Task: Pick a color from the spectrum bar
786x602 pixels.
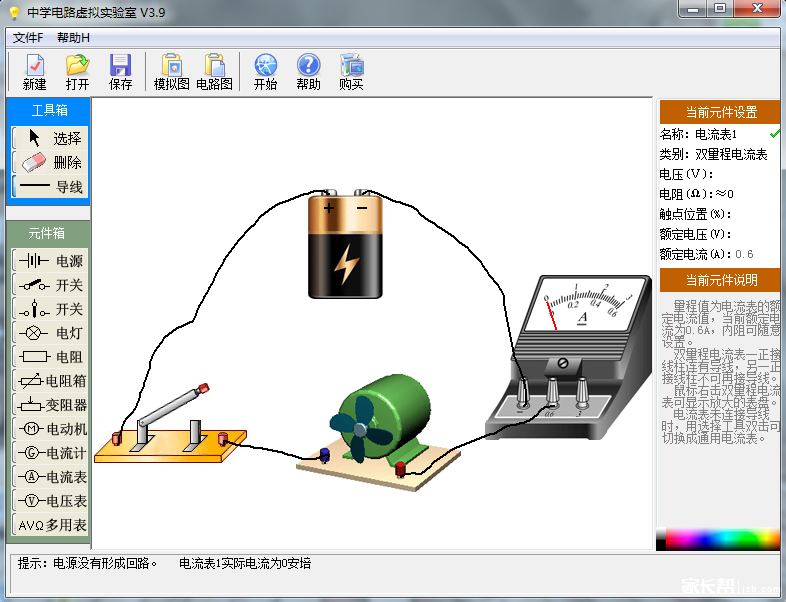Action: click(x=720, y=538)
